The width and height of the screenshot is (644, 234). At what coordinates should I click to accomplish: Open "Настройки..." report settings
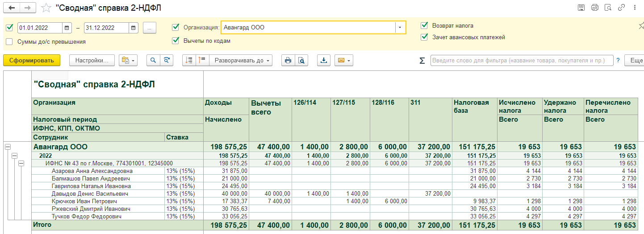point(92,61)
